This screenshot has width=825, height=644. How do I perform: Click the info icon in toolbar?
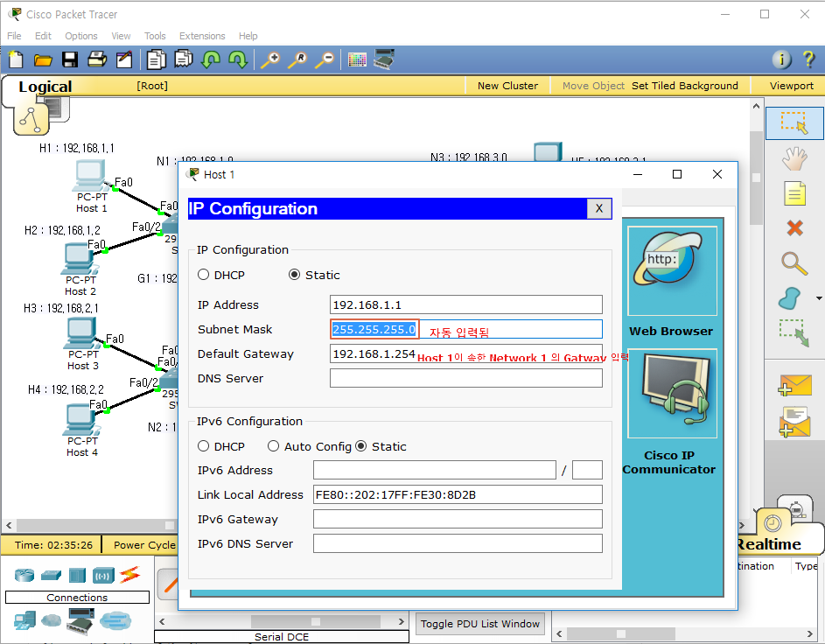coord(782,59)
